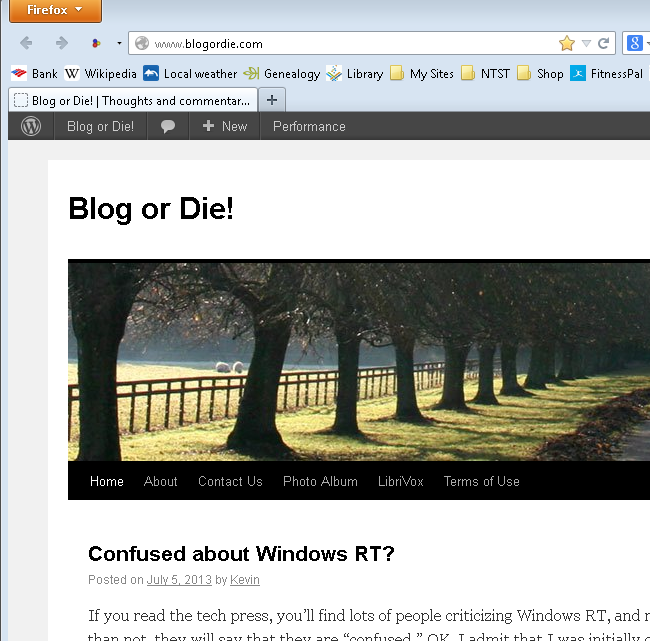Open the New content menu in admin bar
650x641 pixels.
[x=225, y=126]
